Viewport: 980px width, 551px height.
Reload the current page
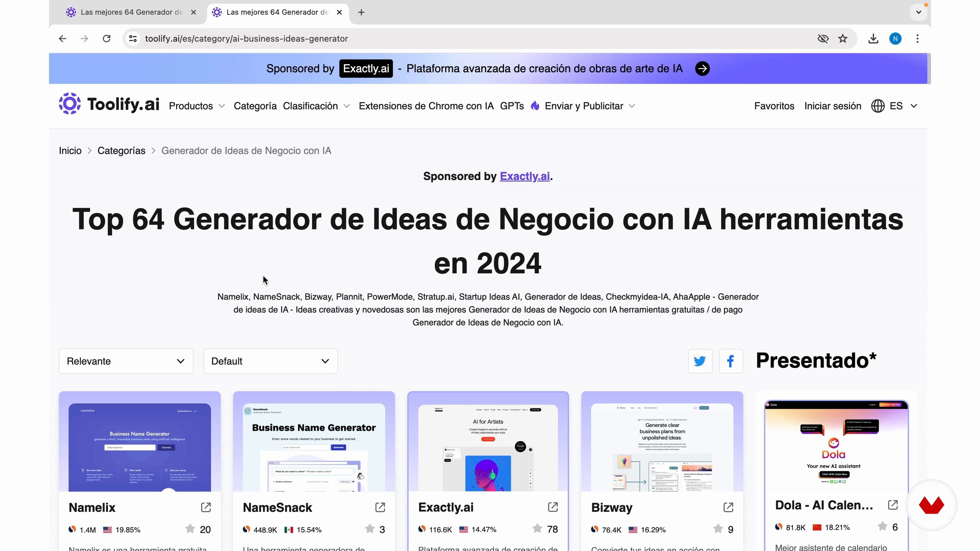(106, 39)
